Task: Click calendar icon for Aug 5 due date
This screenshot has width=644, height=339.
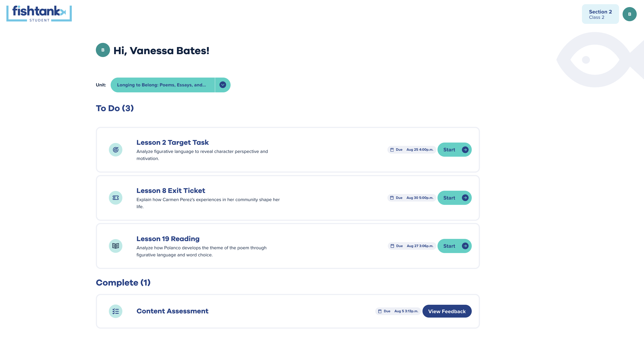Action: click(380, 311)
